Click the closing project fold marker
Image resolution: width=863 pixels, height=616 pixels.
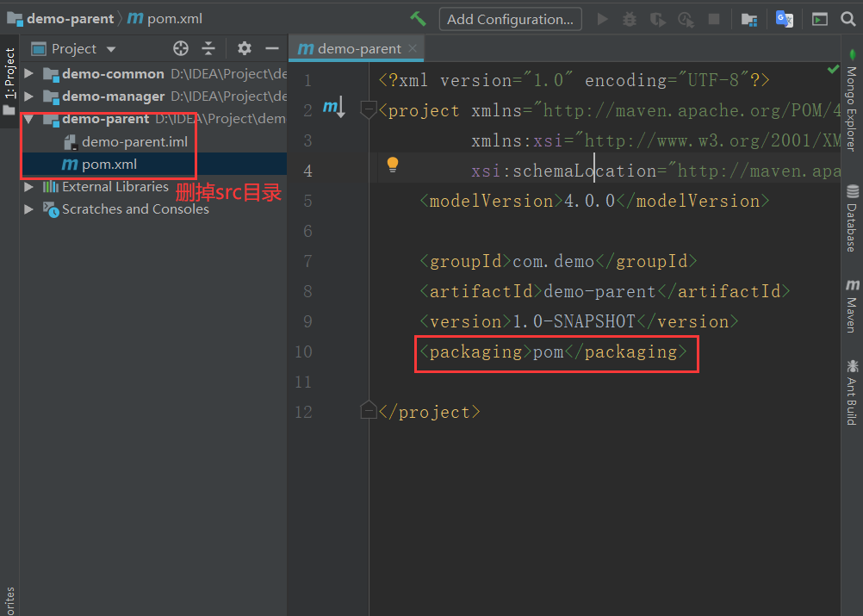click(368, 411)
